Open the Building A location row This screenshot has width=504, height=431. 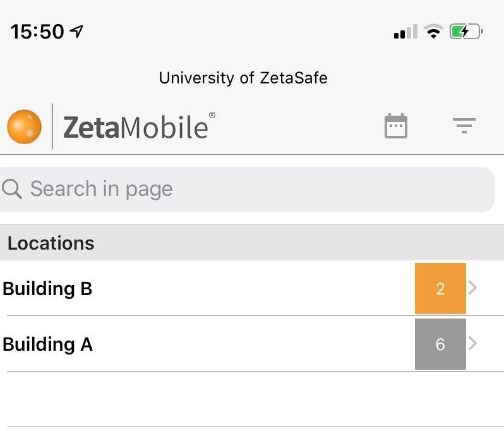(x=252, y=344)
